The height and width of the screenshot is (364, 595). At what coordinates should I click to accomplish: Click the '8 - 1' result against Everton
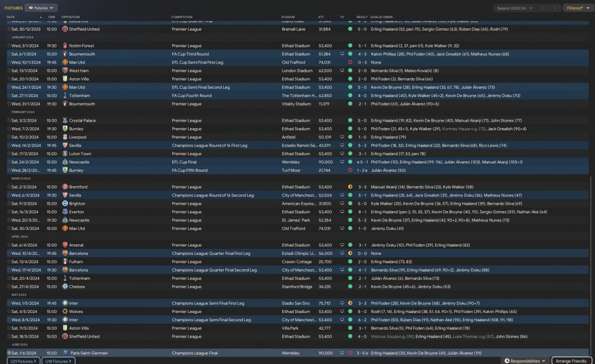point(362,212)
